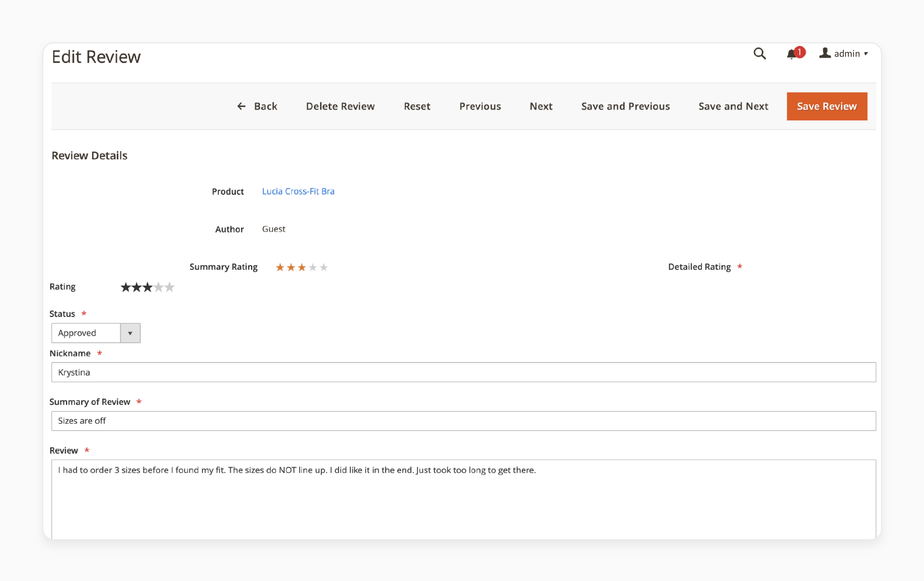Click the Next navigation icon
This screenshot has width=924, height=581.
click(x=541, y=106)
